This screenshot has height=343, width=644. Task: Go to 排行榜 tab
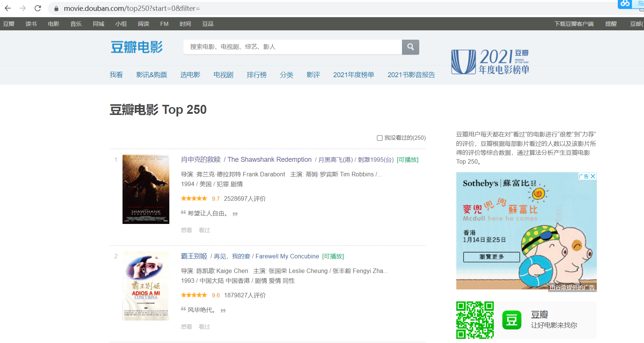(x=257, y=75)
